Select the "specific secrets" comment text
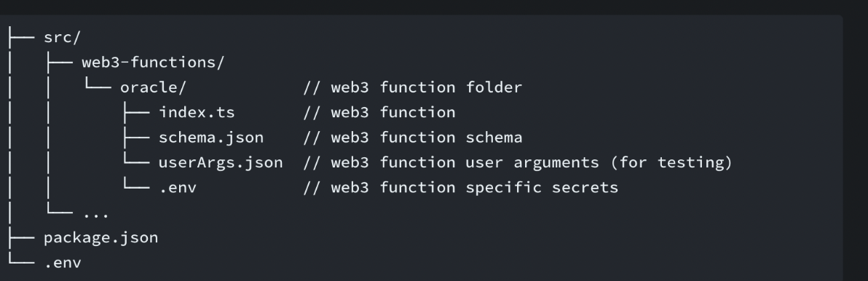868x281 pixels. coord(542,188)
